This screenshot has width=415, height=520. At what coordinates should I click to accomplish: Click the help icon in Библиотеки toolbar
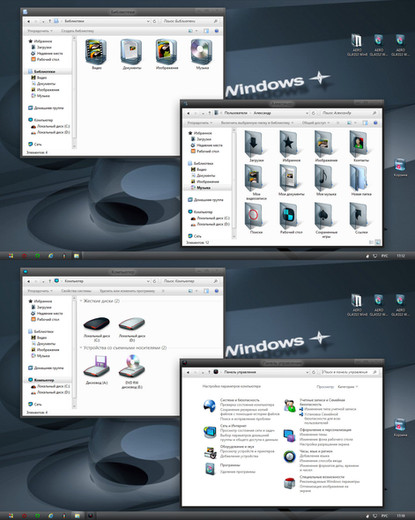coord(217,31)
